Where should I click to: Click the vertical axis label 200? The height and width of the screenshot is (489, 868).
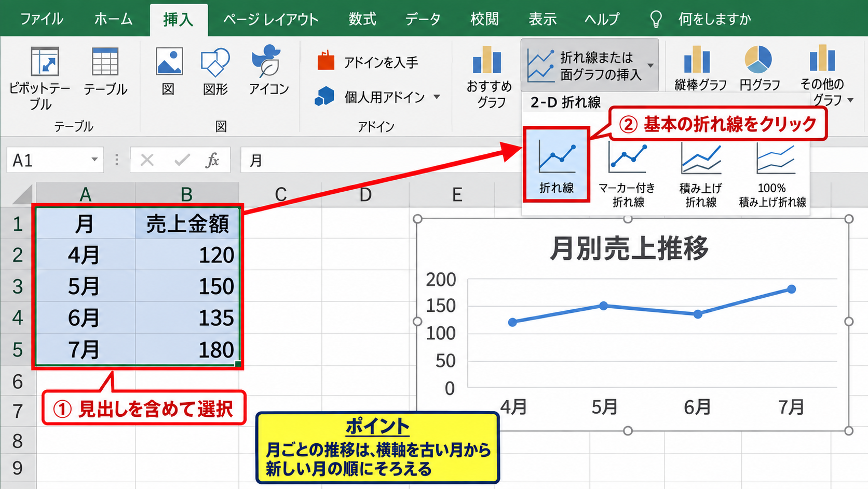coord(441,280)
